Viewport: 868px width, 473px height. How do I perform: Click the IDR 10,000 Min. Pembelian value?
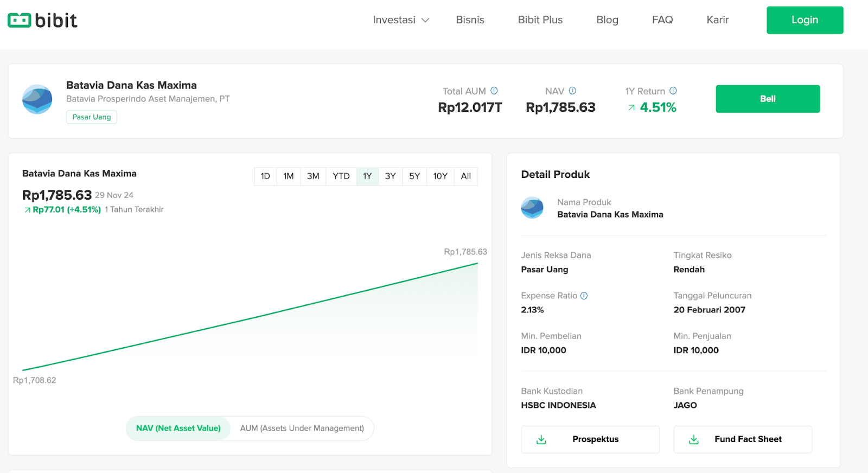click(544, 350)
